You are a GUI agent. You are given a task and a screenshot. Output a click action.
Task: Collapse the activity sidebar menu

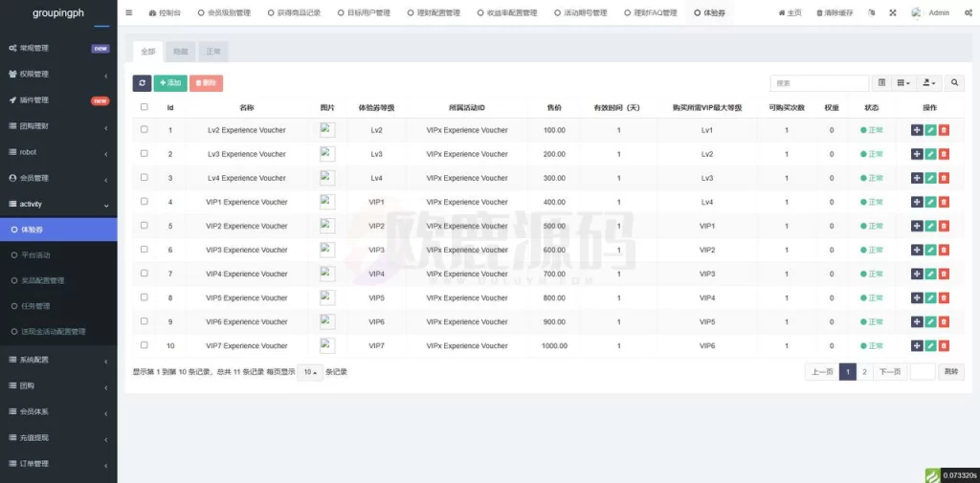coord(58,205)
